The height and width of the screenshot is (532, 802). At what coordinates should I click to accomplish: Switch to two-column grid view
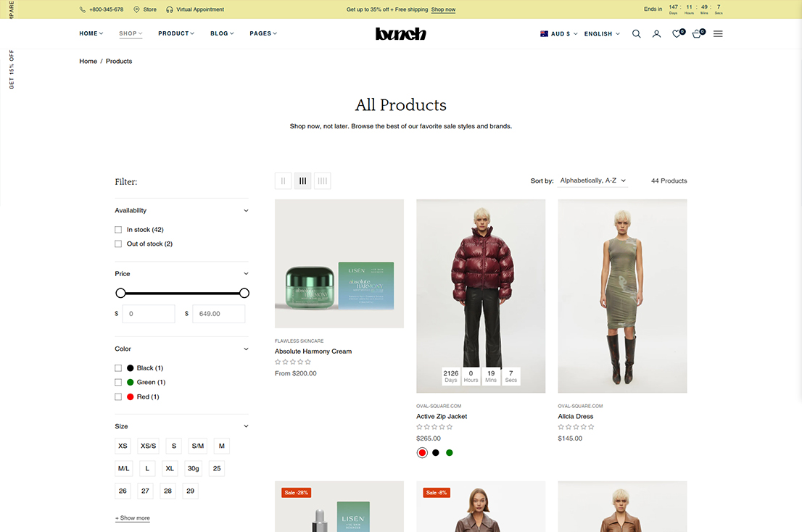point(283,181)
